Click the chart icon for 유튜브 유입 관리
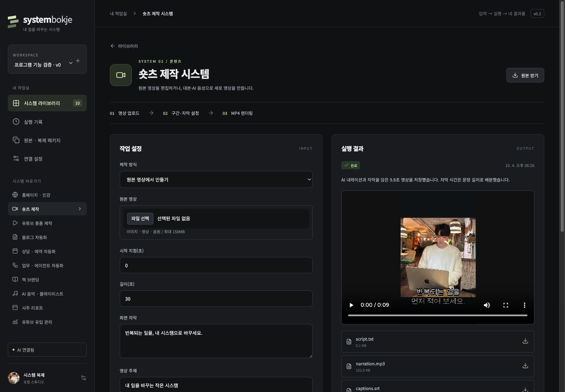This screenshot has width=565, height=392. (15, 322)
